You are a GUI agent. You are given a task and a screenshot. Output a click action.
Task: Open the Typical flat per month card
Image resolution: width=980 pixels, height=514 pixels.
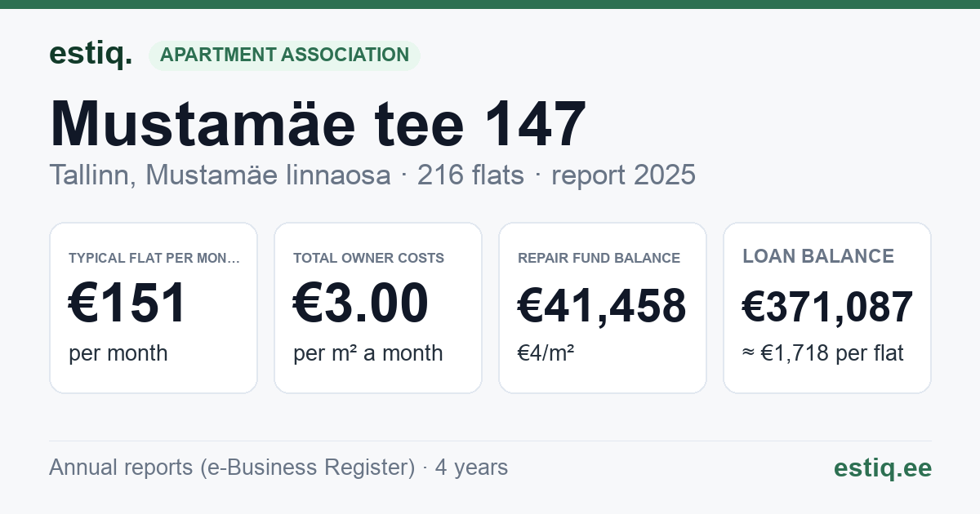(x=154, y=308)
